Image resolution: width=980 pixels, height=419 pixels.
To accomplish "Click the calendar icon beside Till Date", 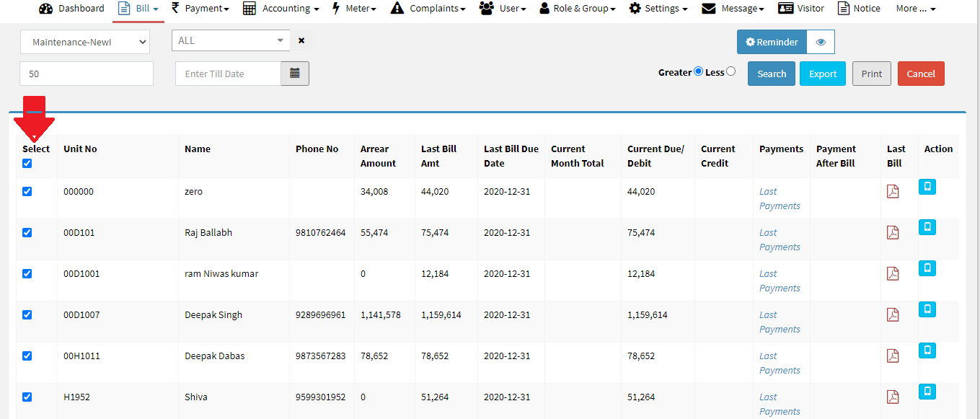I will tap(294, 74).
